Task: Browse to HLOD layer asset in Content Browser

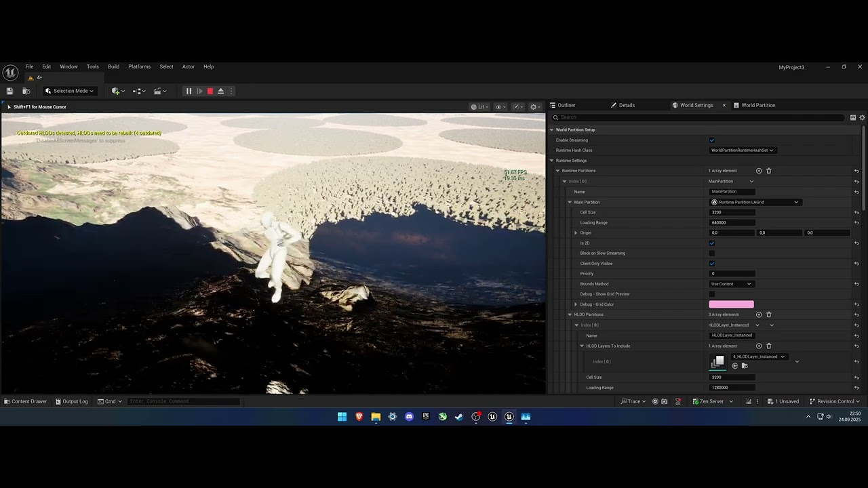Action: 745,366
